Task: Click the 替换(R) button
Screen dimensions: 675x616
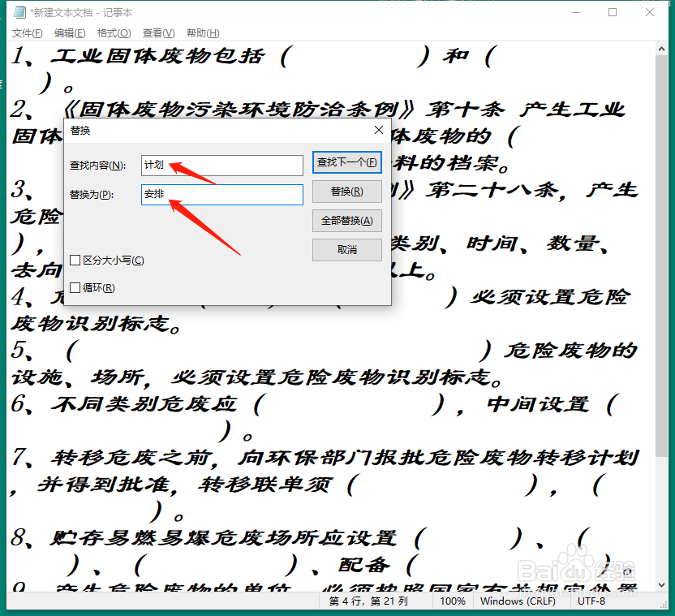Action: pyautogui.click(x=347, y=192)
